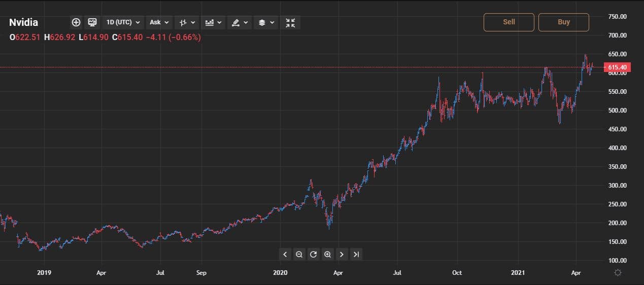Viewport: 644px width, 285px height.
Task: Click the change value −4.11 (−0.66%)
Action: [x=173, y=38]
